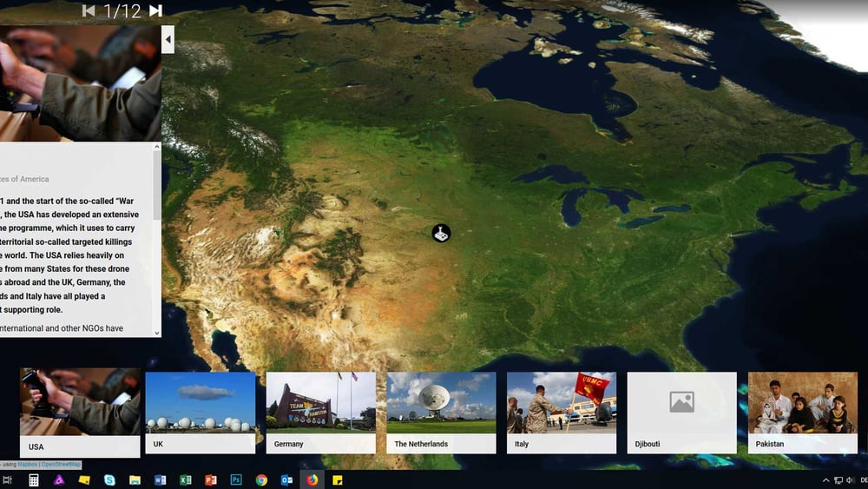Open Task View in the taskbar
This screenshot has height=489, width=868.
(8, 480)
